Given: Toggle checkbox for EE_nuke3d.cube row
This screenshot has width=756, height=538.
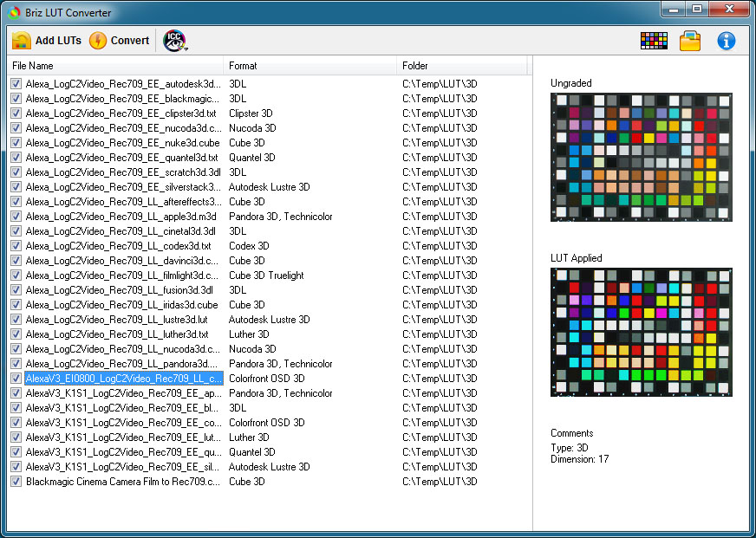Looking at the screenshot, I should coord(16,143).
